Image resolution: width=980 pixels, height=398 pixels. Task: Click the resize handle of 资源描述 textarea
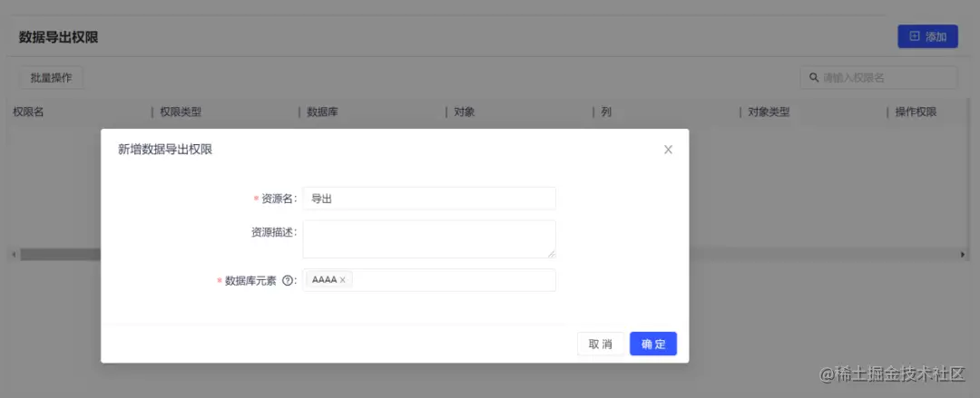coord(552,254)
